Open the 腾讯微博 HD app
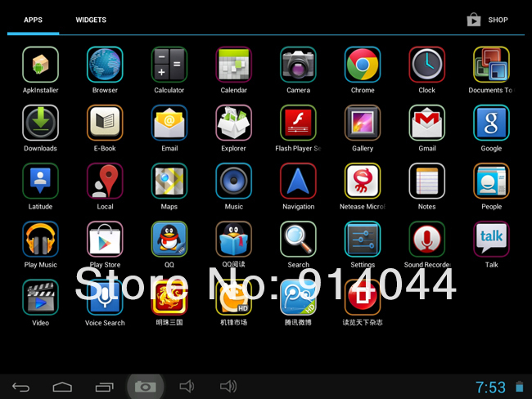Image resolution: width=532 pixels, height=399 pixels. tap(298, 298)
